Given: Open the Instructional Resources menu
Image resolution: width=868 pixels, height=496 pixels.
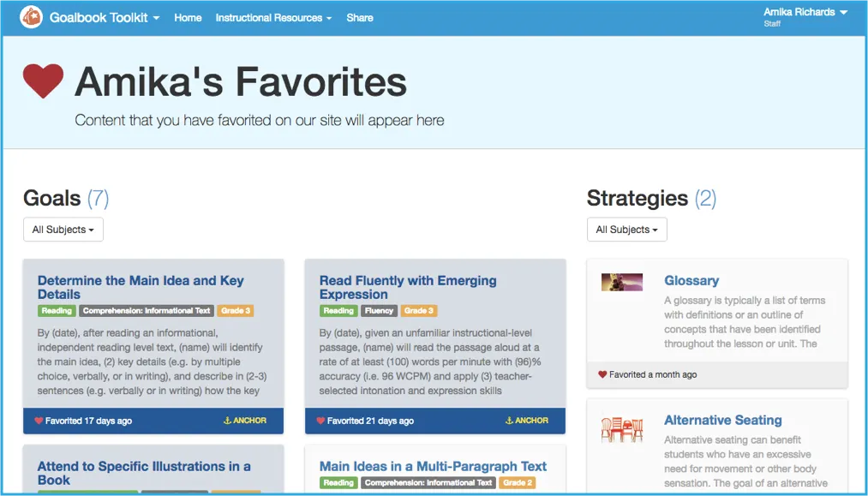Looking at the screenshot, I should 273,17.
